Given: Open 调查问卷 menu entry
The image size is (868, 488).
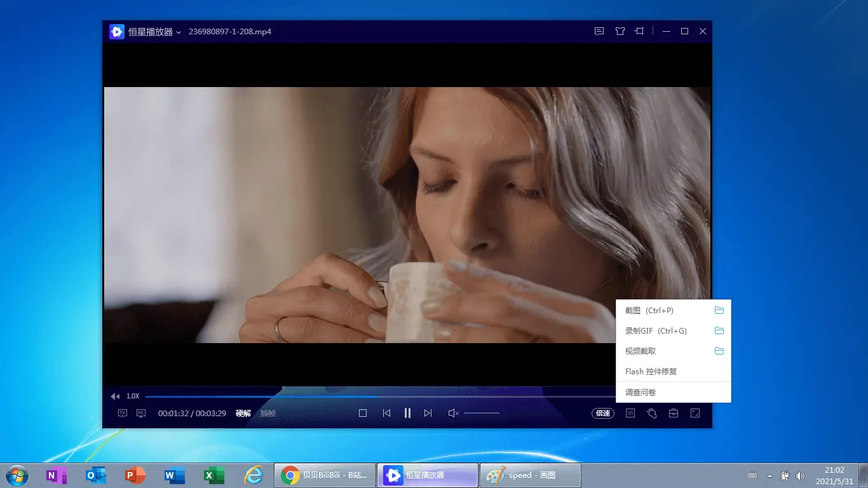Looking at the screenshot, I should 674,392.
